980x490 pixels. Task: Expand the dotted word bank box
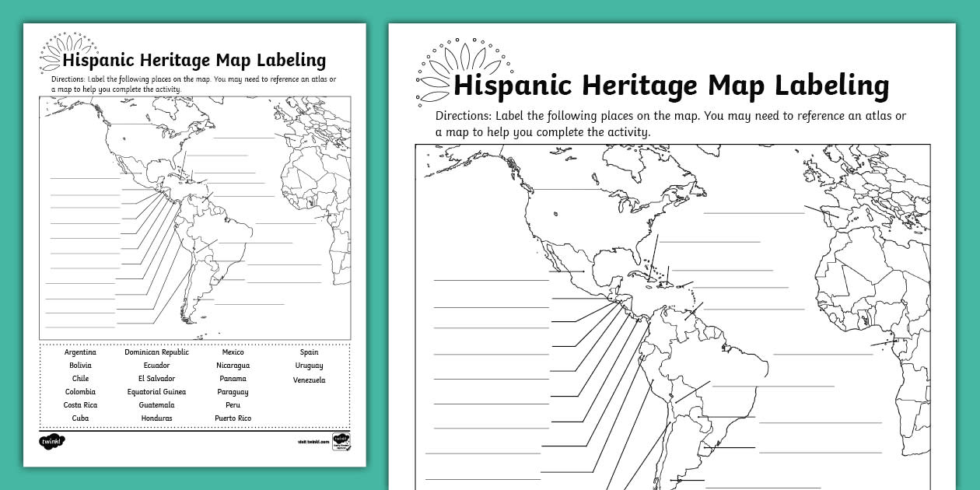(x=194, y=385)
